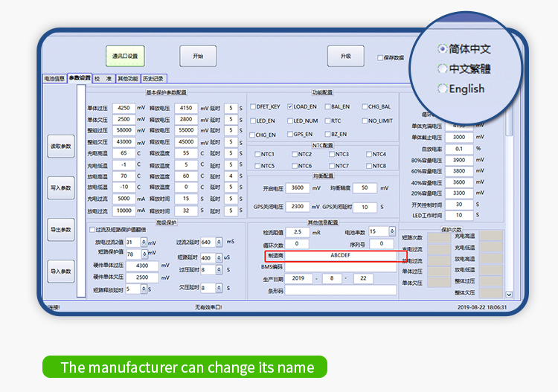Select the 参数设置 tab

click(80, 78)
